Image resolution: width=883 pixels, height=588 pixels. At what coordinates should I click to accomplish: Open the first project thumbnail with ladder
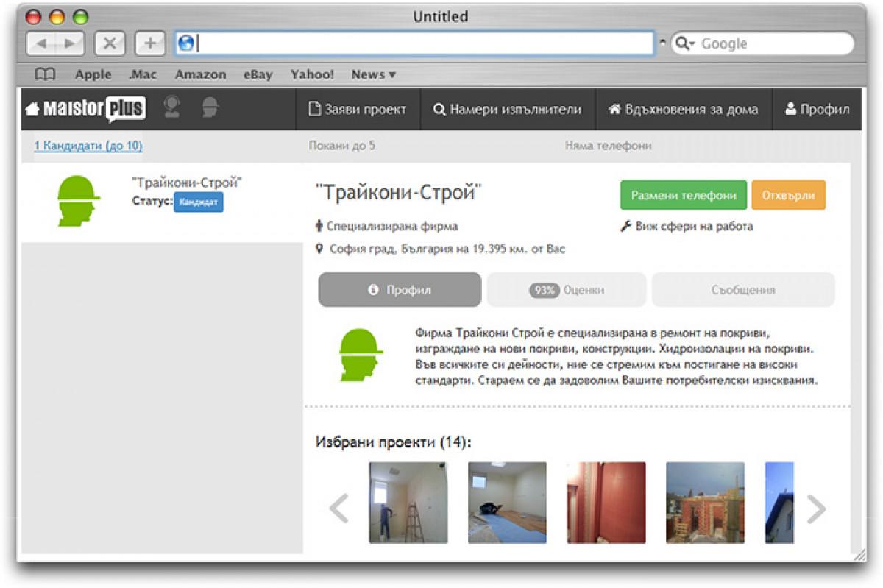tap(408, 503)
